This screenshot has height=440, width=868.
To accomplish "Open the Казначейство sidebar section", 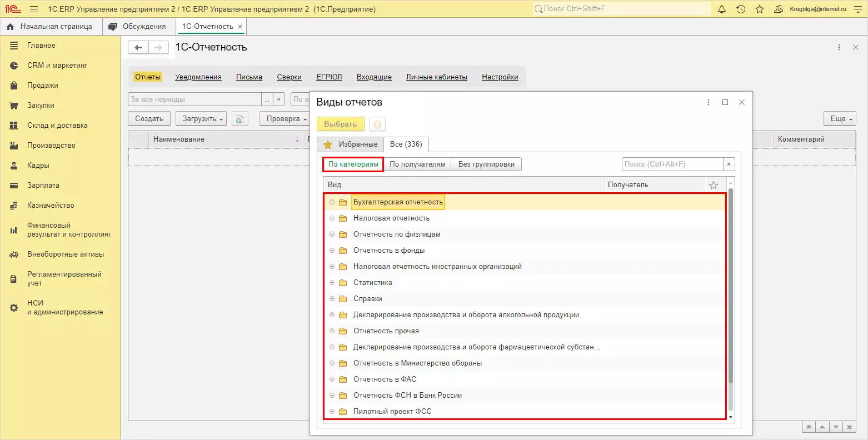I will [51, 206].
